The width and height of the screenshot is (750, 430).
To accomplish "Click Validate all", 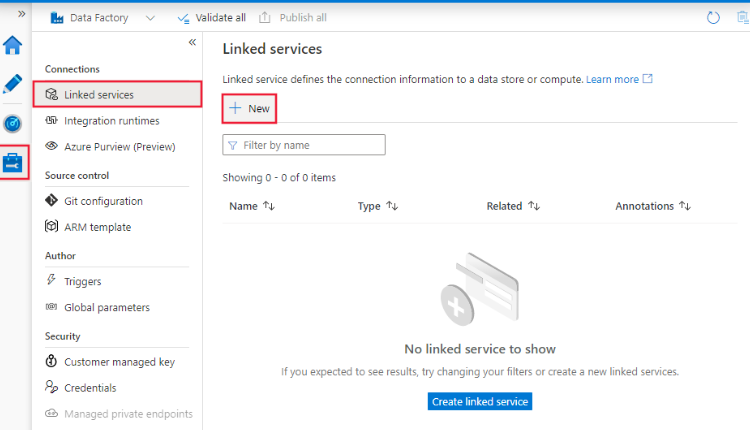I will (x=211, y=18).
